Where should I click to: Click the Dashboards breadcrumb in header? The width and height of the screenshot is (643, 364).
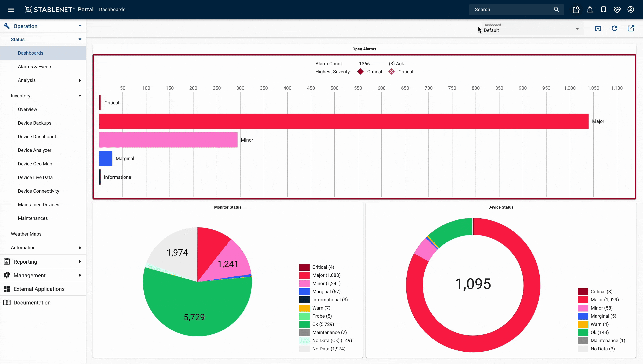point(112,10)
